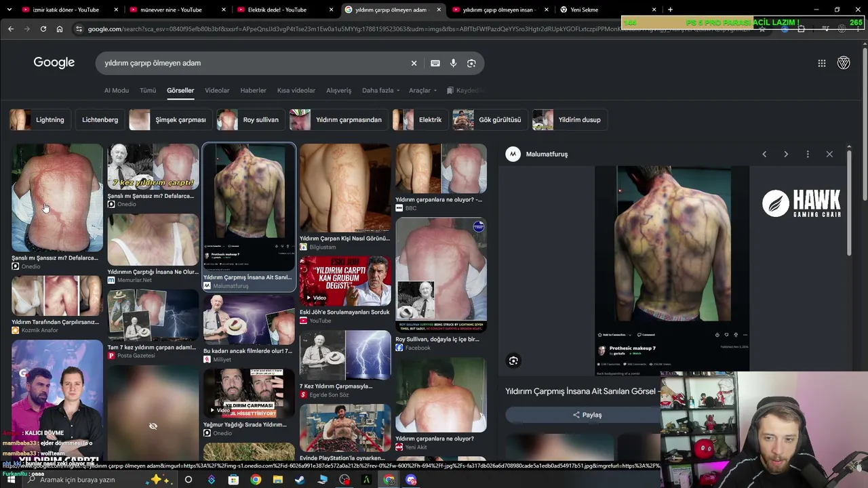
Task: Apply the 'Yildirim dusup' filter chip
Action: tap(570, 120)
